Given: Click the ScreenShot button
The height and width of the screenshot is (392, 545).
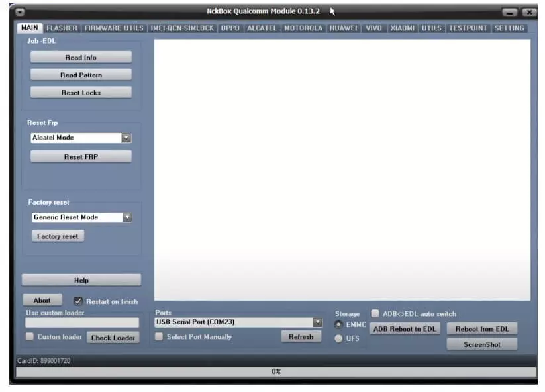Looking at the screenshot, I should tap(482, 344).
